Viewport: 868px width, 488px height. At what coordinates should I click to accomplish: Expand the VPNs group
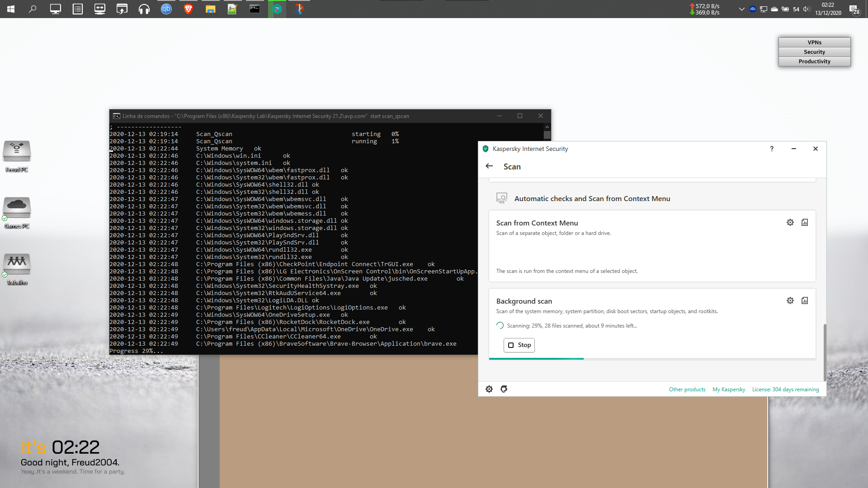(x=814, y=42)
